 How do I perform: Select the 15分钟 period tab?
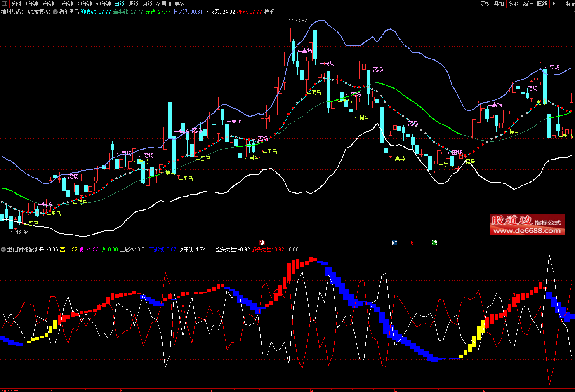(65, 4)
